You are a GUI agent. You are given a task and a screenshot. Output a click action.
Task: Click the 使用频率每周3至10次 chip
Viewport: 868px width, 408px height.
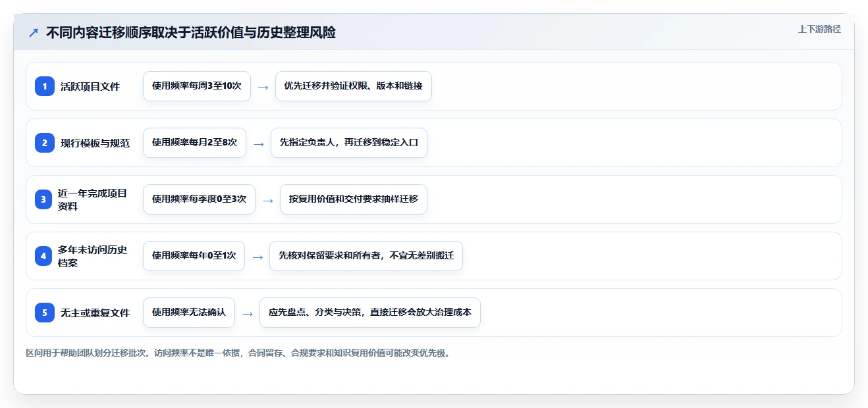[197, 86]
